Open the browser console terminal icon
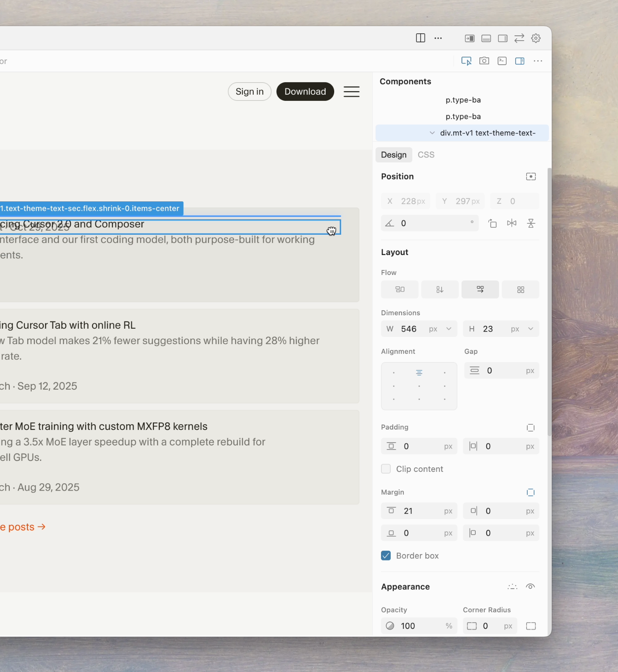618x672 pixels. tap(502, 61)
